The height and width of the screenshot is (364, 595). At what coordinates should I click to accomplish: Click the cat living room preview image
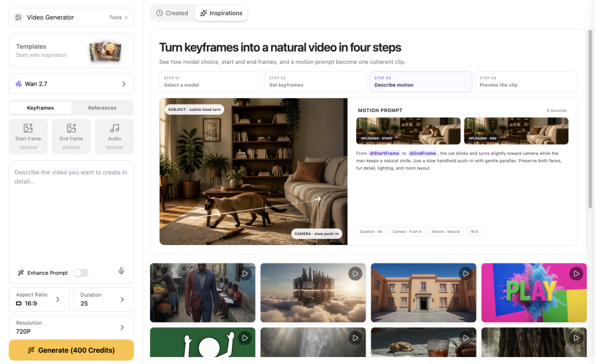253,171
